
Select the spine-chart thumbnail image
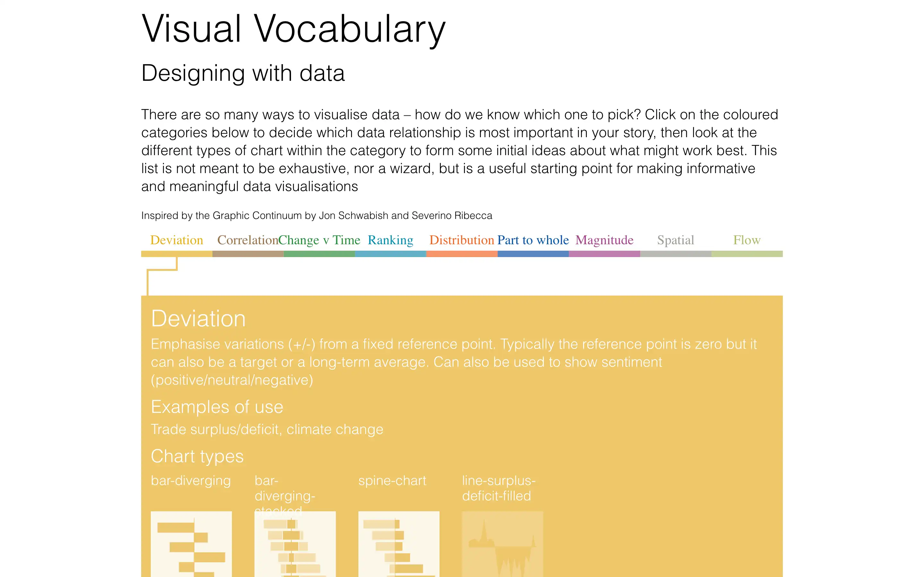coord(398,544)
